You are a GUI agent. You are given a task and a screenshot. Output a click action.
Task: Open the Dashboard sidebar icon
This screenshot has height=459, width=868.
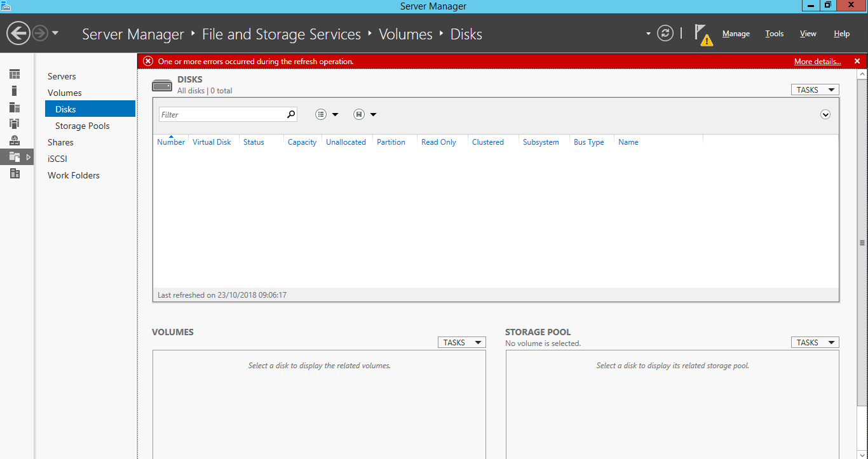pos(15,74)
